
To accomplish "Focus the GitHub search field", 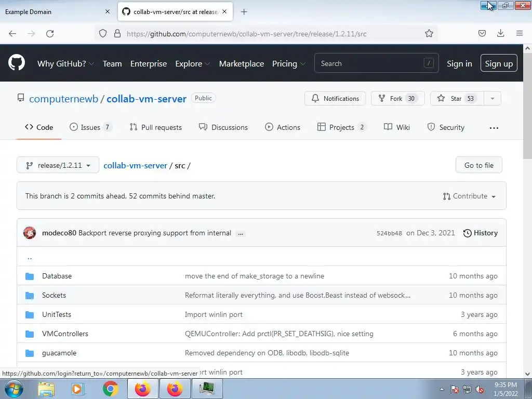I will [x=376, y=63].
